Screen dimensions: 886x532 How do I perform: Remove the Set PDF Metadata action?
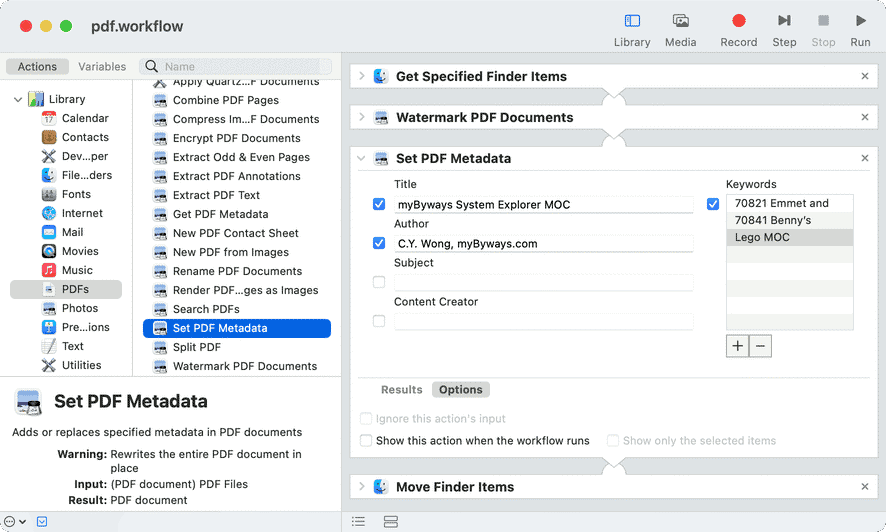(865, 158)
